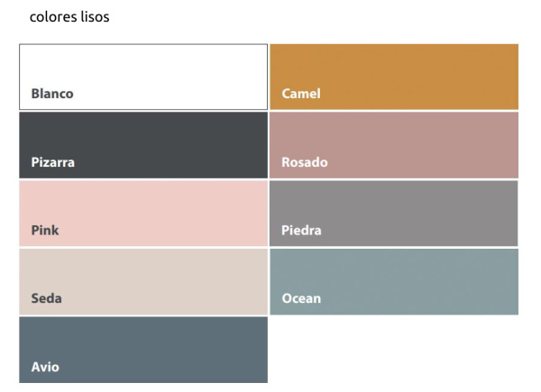541x392 pixels.
Task: Click the 'Camel' text label
Action: point(301,94)
